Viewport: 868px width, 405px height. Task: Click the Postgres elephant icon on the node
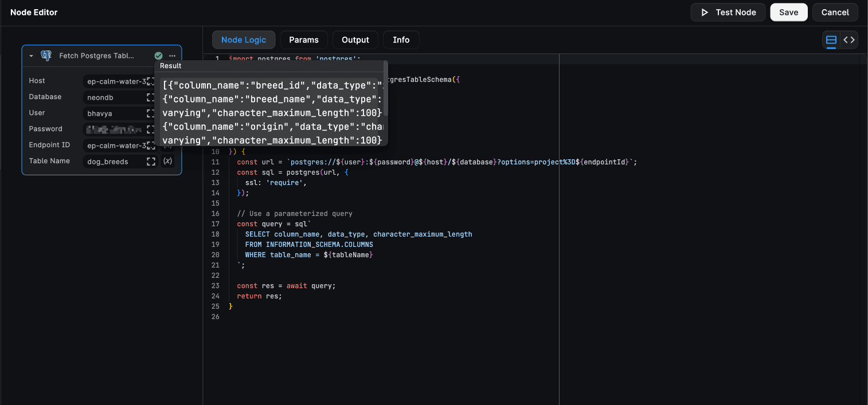point(46,56)
